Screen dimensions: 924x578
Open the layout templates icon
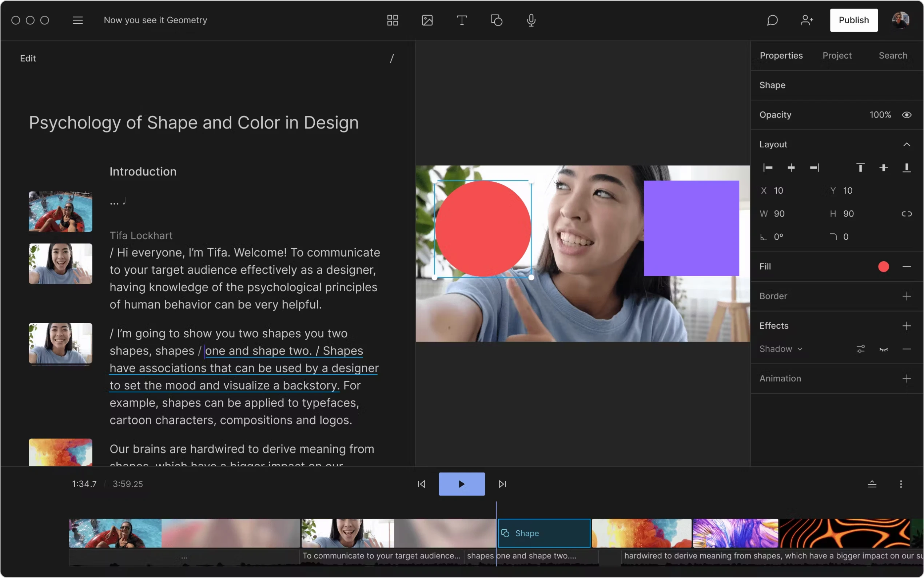(x=392, y=20)
